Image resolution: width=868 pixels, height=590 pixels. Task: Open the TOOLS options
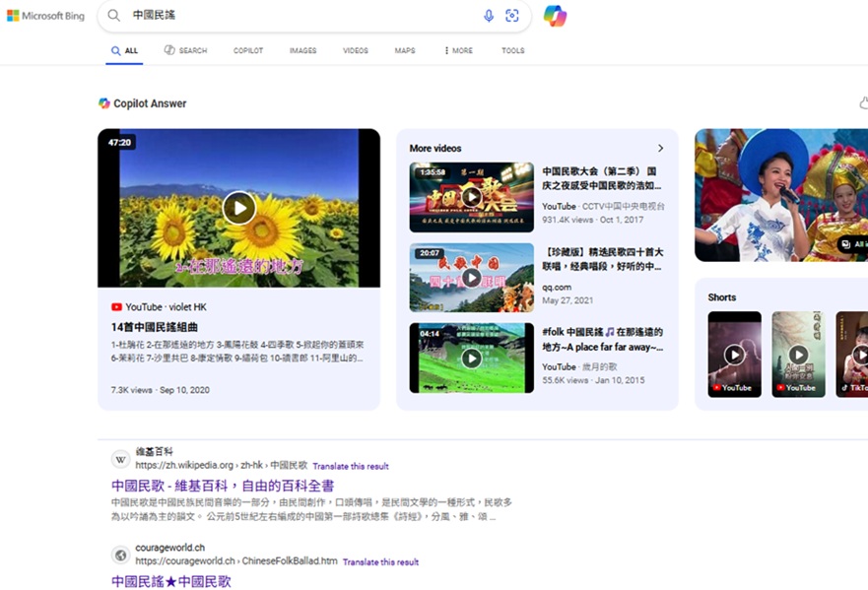tap(512, 51)
